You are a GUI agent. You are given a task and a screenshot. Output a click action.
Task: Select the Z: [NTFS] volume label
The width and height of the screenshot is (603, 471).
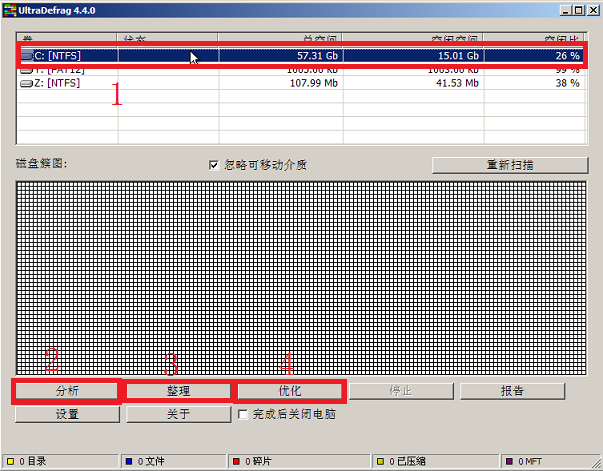tap(57, 83)
